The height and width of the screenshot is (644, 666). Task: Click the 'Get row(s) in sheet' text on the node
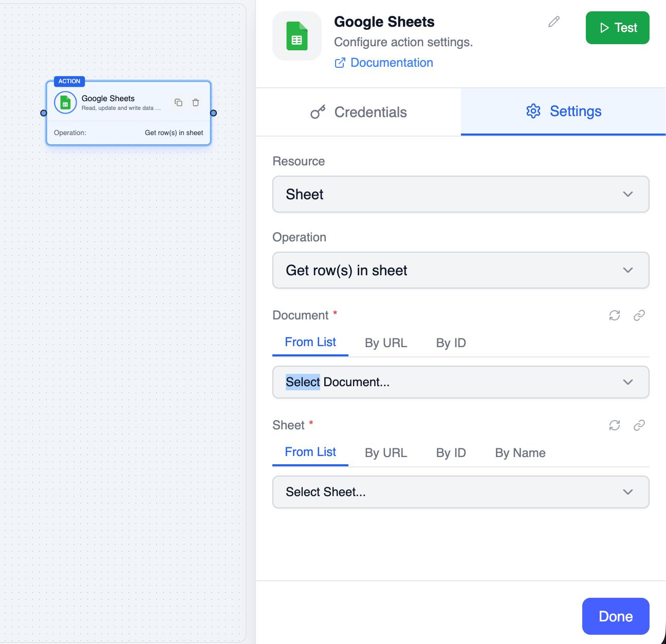tap(174, 132)
